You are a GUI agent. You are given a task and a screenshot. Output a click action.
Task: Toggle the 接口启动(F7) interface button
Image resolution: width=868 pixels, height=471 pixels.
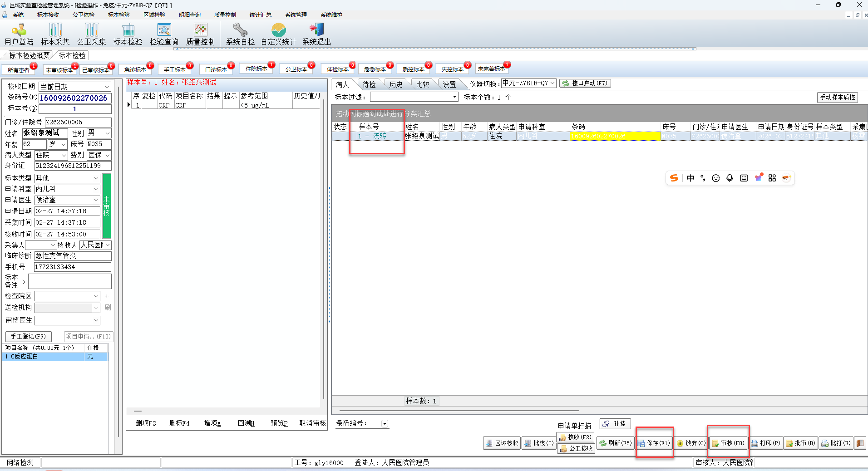coord(585,83)
